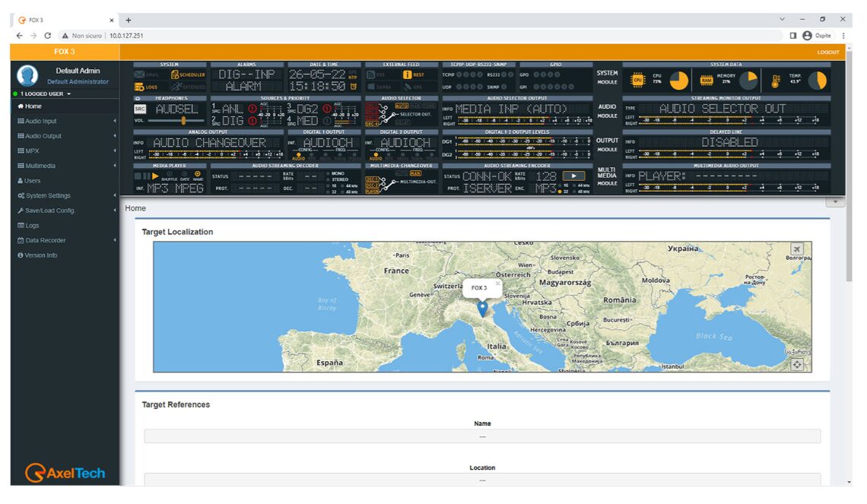Viewport: 867px width, 504px height.
Task: Click the source 2 DIG alarm icon
Action: coord(252,120)
